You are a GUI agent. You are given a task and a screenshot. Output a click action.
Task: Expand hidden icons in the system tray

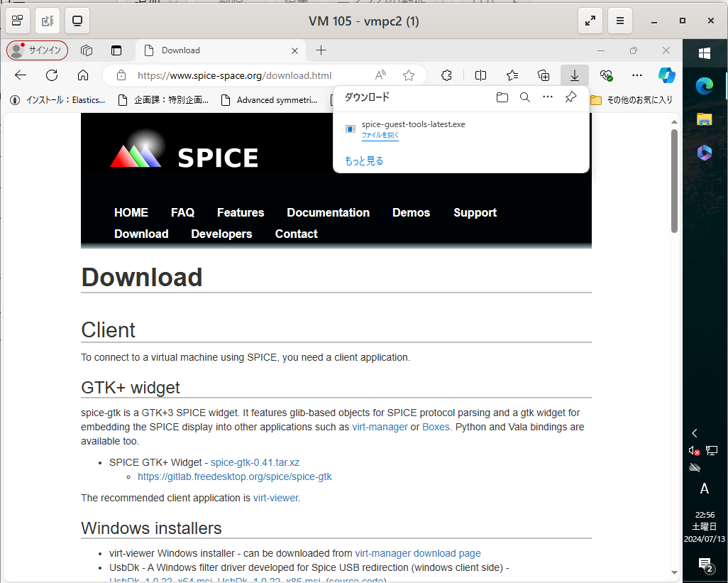pos(694,433)
